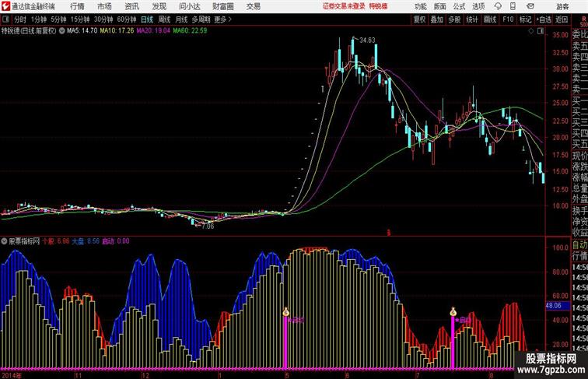Click the MA60: 22.59 value label
Viewport: 588px width, 379px height.
point(190,31)
